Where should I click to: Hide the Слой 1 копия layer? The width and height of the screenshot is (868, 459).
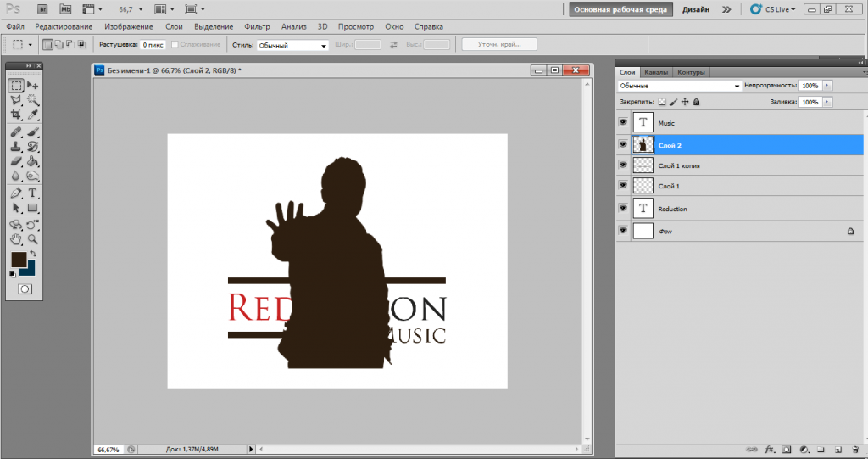coord(623,165)
